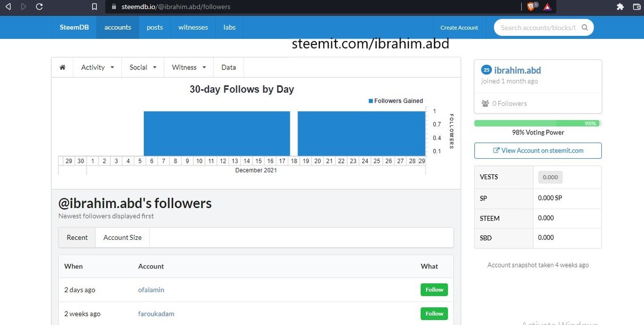Open the labs nav item
Screen dimensions: 644x325
pyautogui.click(x=229, y=27)
